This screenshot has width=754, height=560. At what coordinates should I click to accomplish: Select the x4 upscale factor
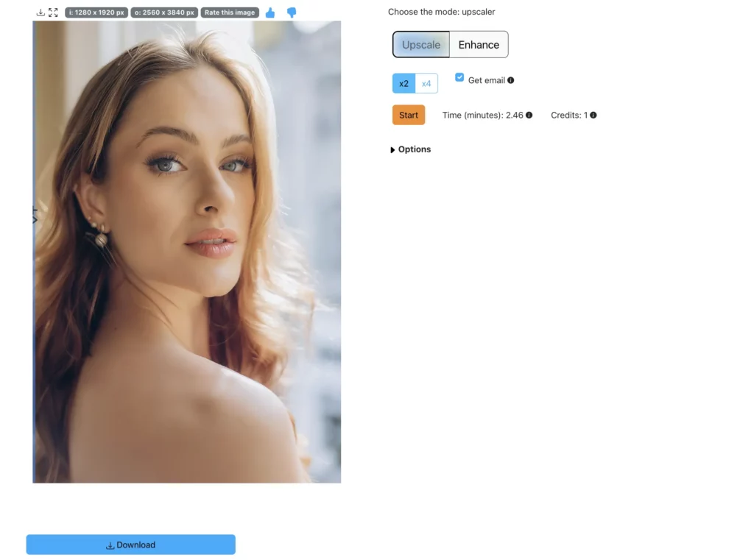[426, 84]
